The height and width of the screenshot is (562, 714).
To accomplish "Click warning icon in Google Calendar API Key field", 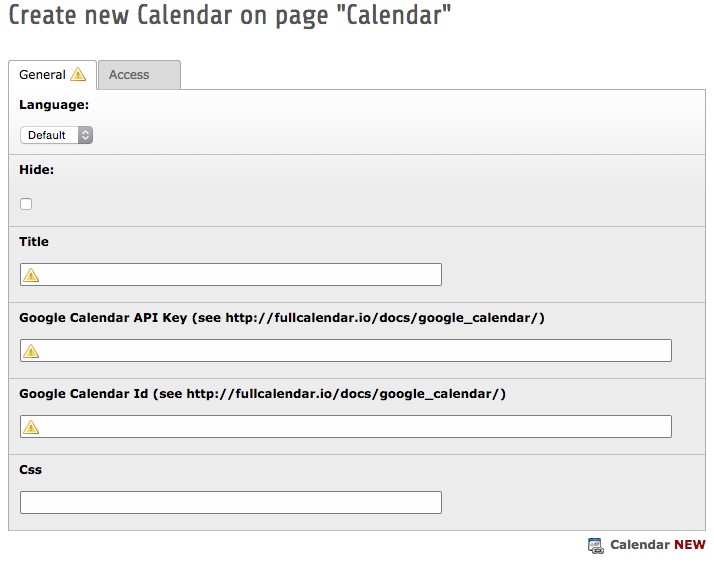I will [x=31, y=351].
